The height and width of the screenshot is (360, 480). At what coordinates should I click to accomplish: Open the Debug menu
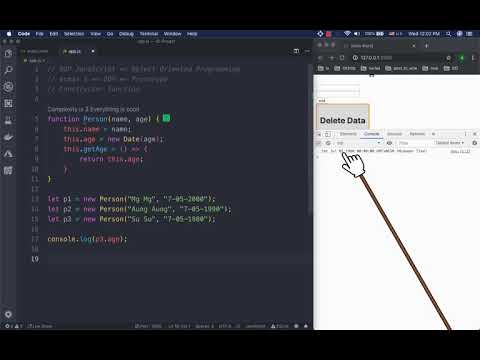pyautogui.click(x=126, y=34)
